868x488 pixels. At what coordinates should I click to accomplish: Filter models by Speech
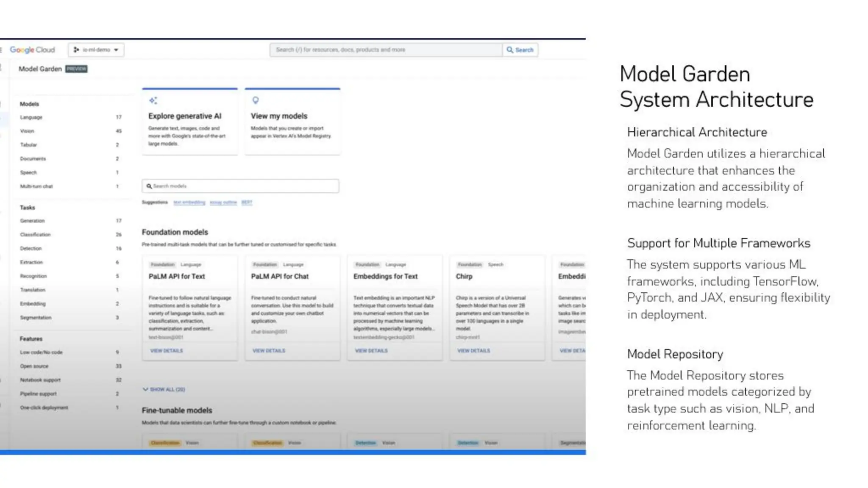[70, 173]
